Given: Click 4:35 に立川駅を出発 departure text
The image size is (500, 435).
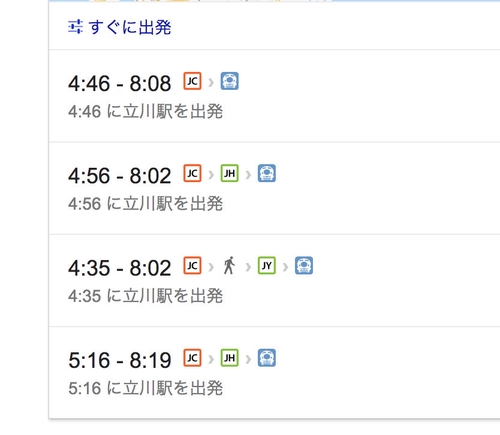Looking at the screenshot, I should [146, 296].
